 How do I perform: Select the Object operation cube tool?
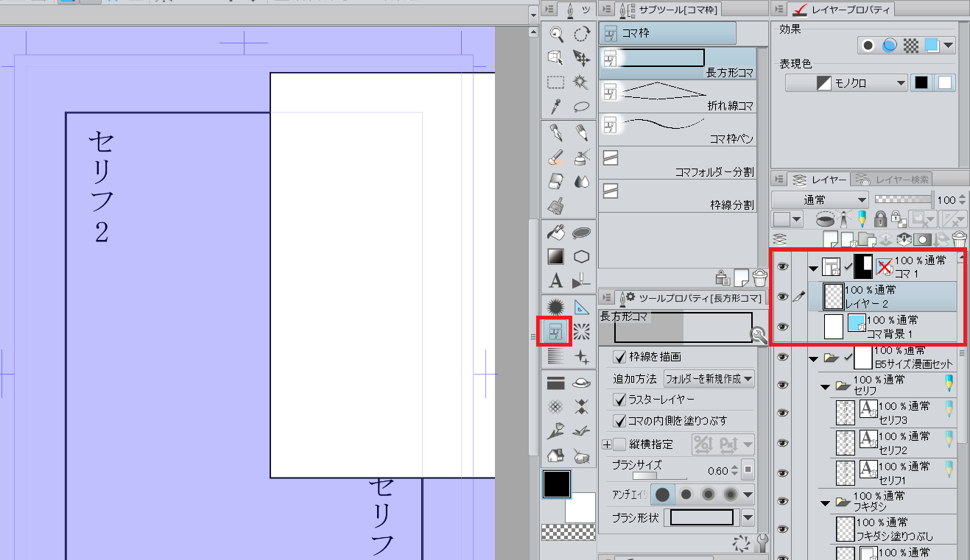(556, 57)
